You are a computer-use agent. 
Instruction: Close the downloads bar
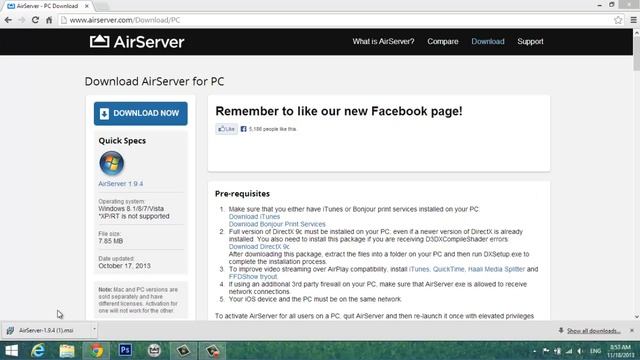click(632, 330)
